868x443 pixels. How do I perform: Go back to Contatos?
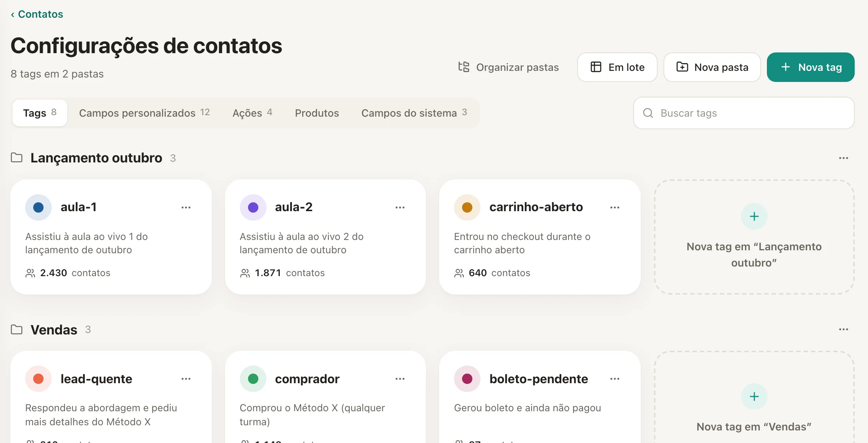pos(37,14)
